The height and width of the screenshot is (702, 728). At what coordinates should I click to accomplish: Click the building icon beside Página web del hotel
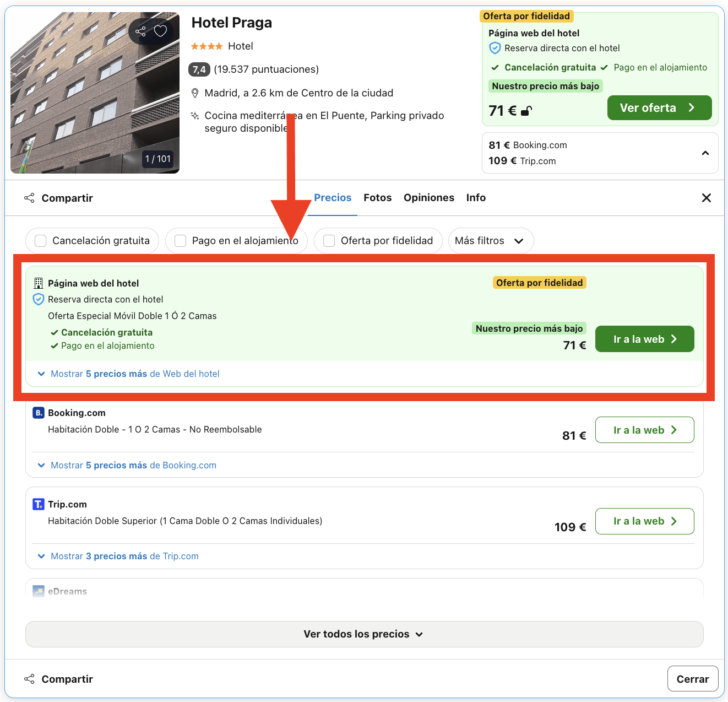click(x=38, y=283)
